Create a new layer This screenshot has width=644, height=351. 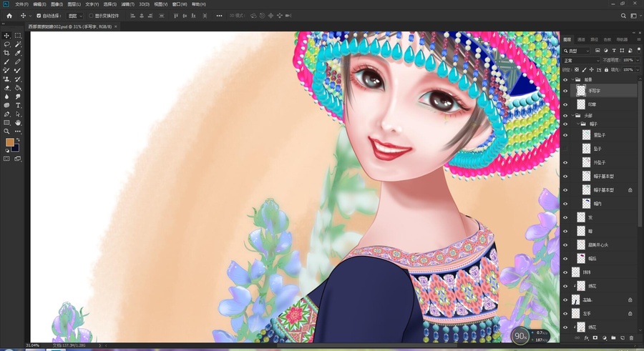623,338
